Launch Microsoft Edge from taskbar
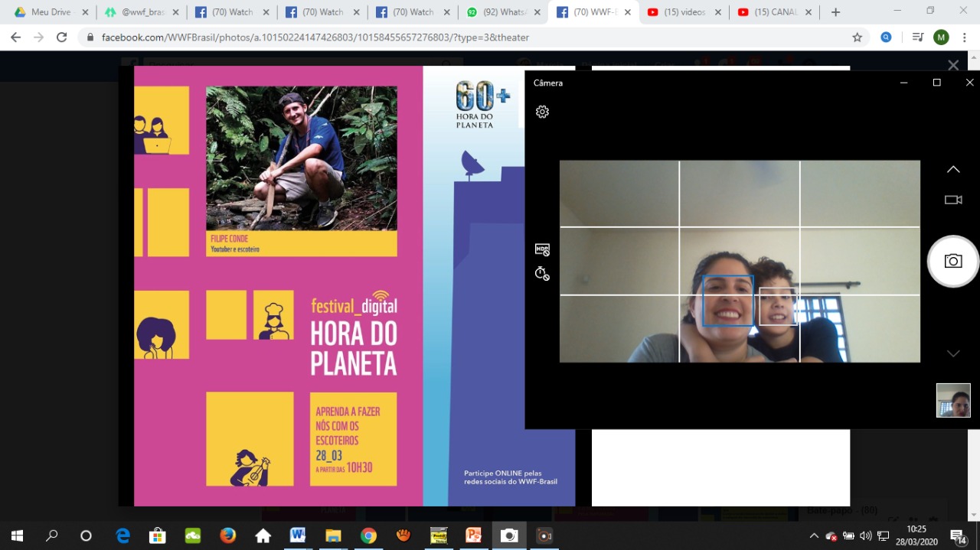 click(x=122, y=535)
